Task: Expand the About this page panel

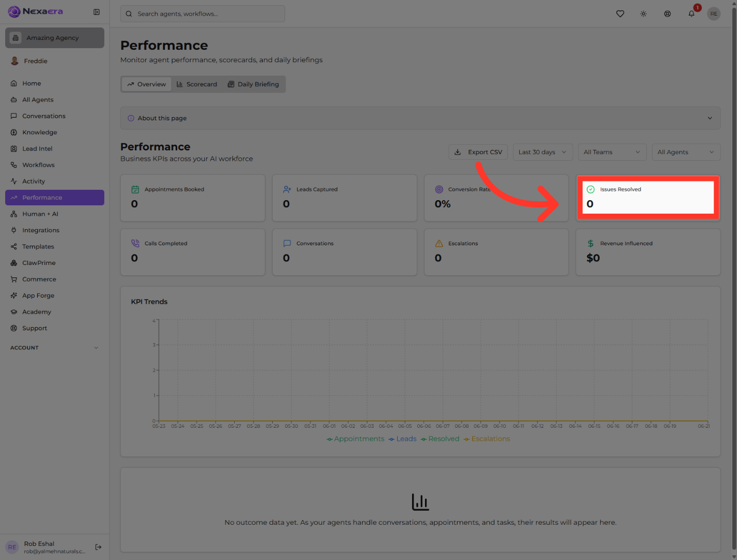Action: point(420,118)
